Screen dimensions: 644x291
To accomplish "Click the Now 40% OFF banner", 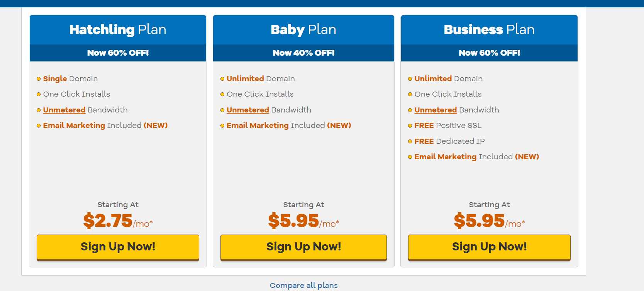I will point(303,53).
